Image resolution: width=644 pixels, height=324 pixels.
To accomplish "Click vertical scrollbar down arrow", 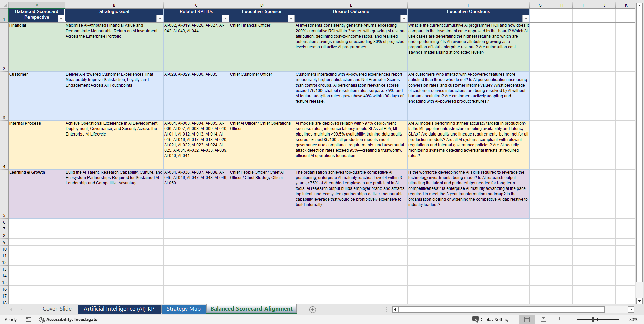I will click(x=639, y=301).
